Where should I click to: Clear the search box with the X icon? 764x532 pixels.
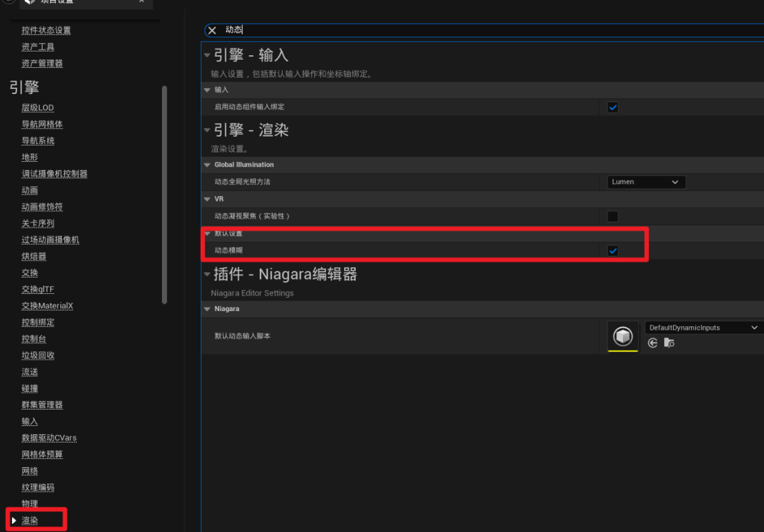(212, 31)
